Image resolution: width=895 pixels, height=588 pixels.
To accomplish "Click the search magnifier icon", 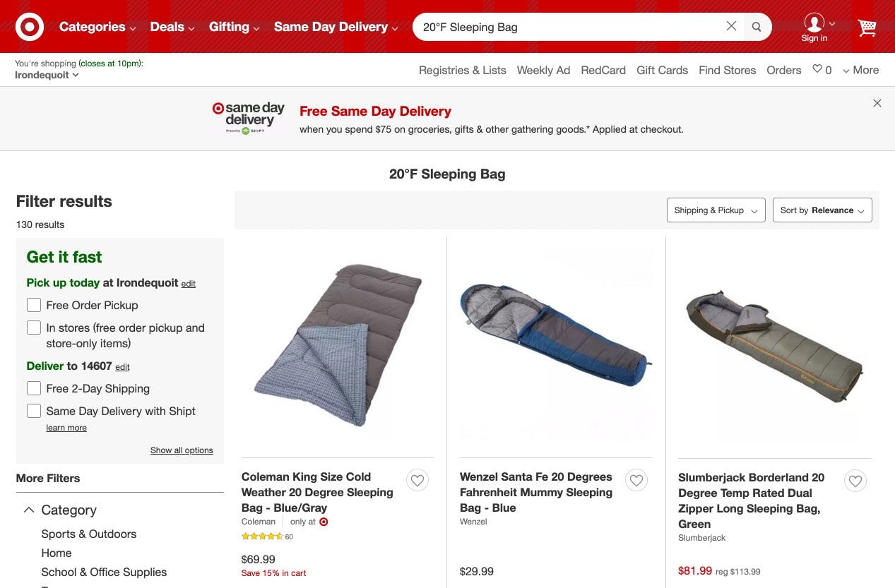I will click(757, 28).
